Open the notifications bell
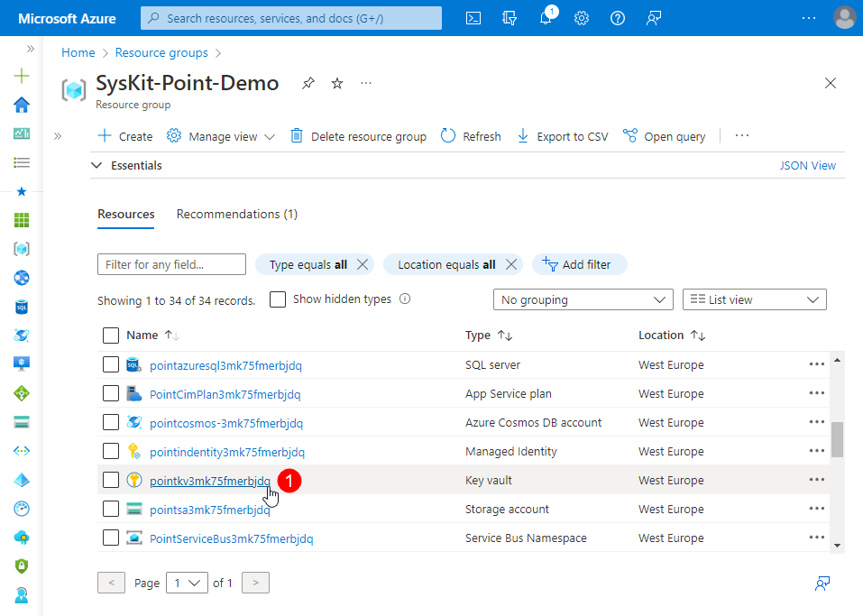Image resolution: width=863 pixels, height=616 pixels. pos(546,18)
